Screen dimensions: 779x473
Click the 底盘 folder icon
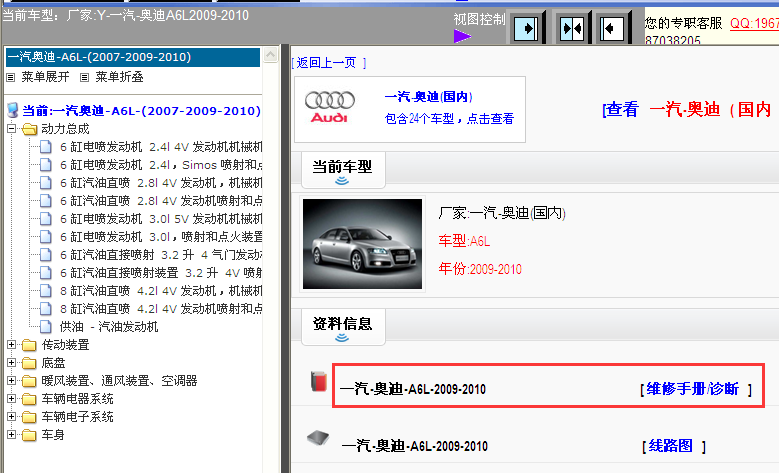pos(29,363)
